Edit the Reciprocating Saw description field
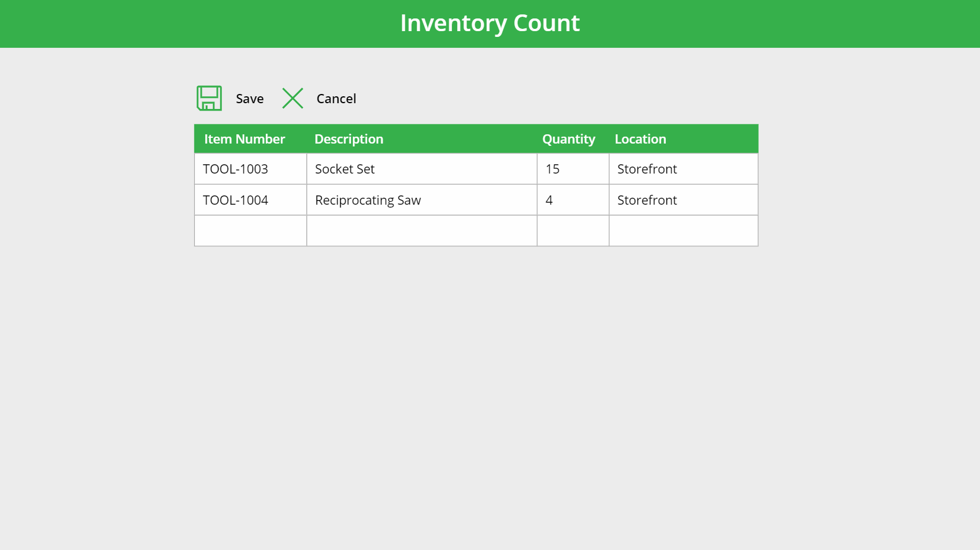 click(x=421, y=200)
